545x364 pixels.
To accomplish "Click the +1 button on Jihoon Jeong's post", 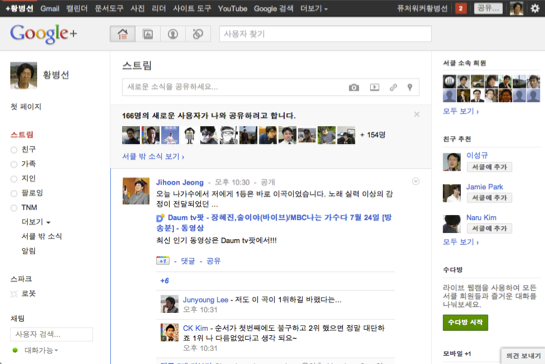I will coord(163,261).
